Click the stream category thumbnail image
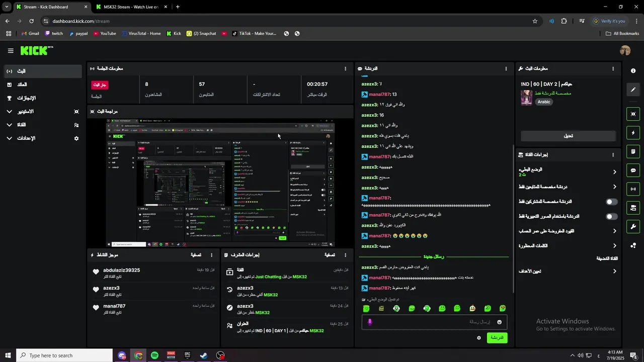Screen dimensions: 644x362 526,98
